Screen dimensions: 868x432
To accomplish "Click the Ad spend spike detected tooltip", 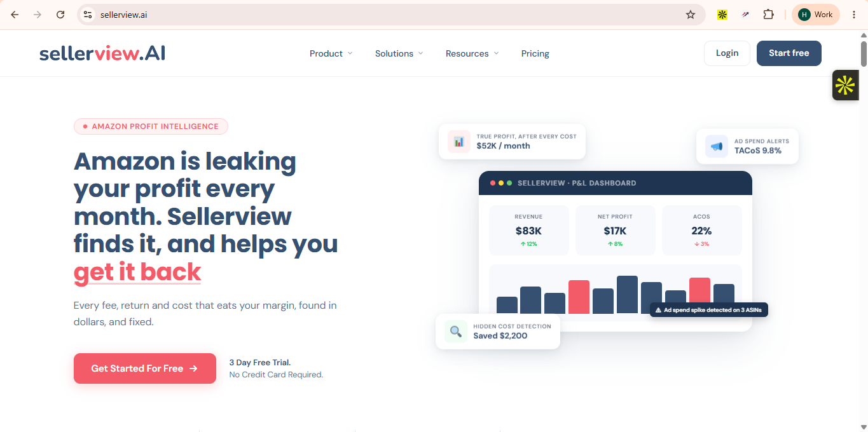I will [x=709, y=310].
